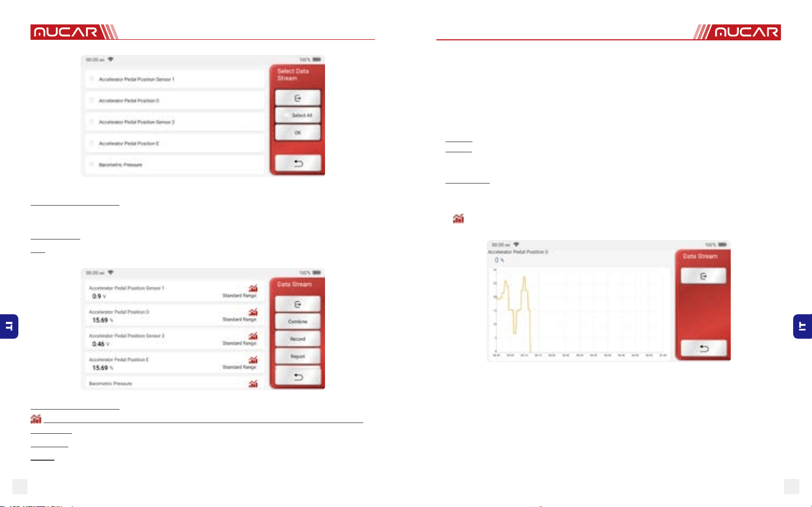Open graph icon for Accelerator Pedal Position E value

[253, 360]
